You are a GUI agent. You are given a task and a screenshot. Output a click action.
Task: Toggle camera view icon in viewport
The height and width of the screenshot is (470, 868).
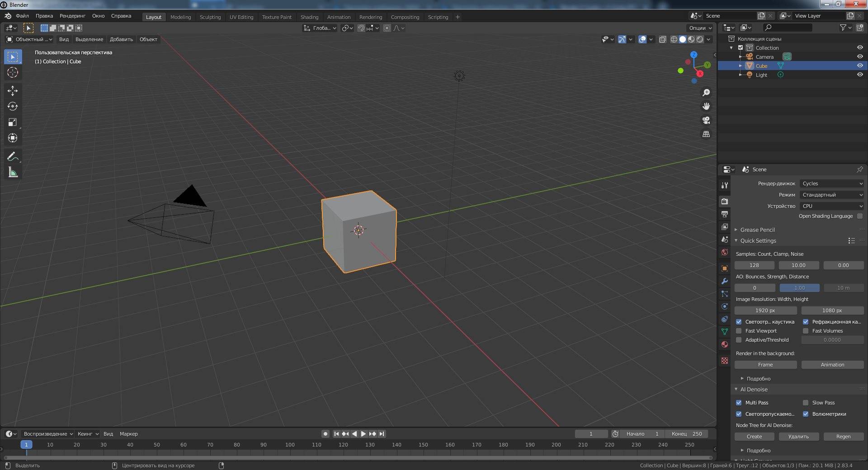coord(706,120)
